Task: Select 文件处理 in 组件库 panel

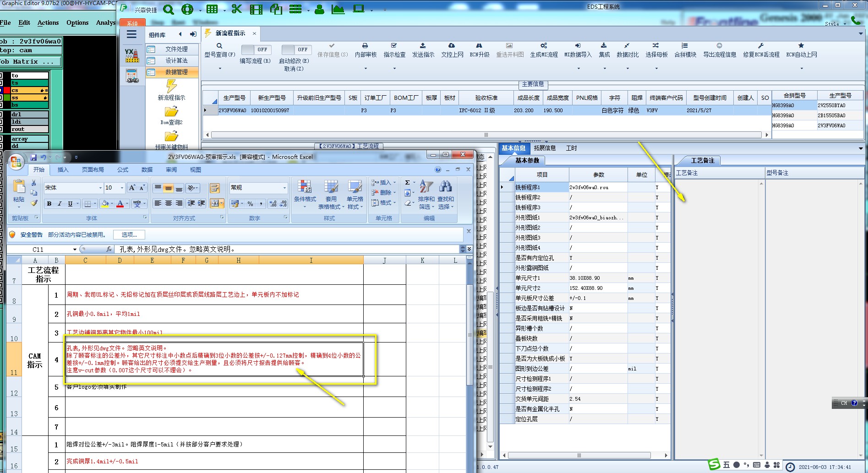Action: 173,49
